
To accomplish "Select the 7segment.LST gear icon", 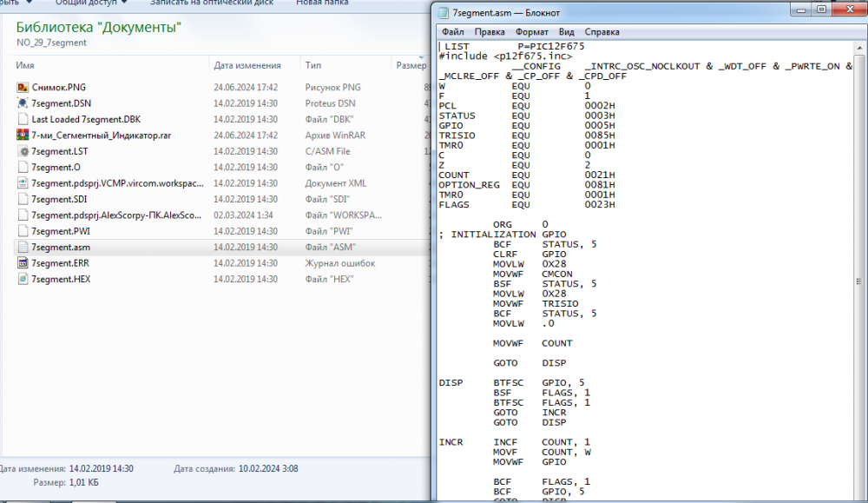I will (23, 151).
